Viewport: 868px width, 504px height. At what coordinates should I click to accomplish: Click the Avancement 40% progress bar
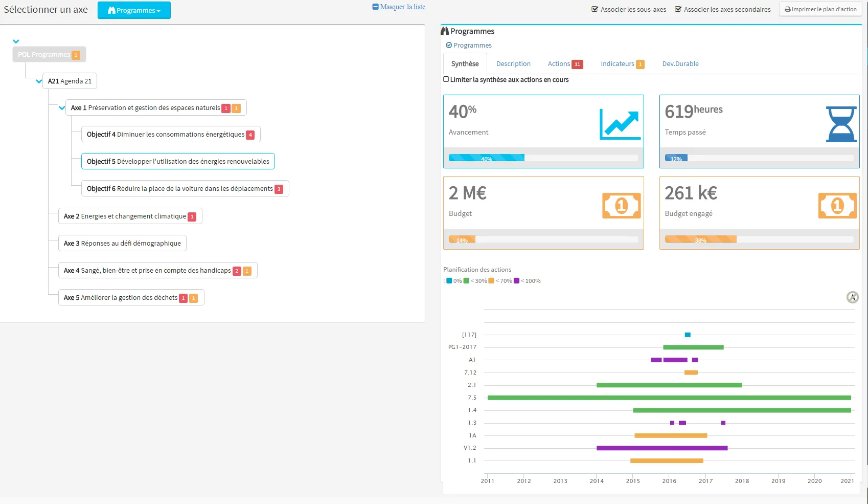point(543,158)
